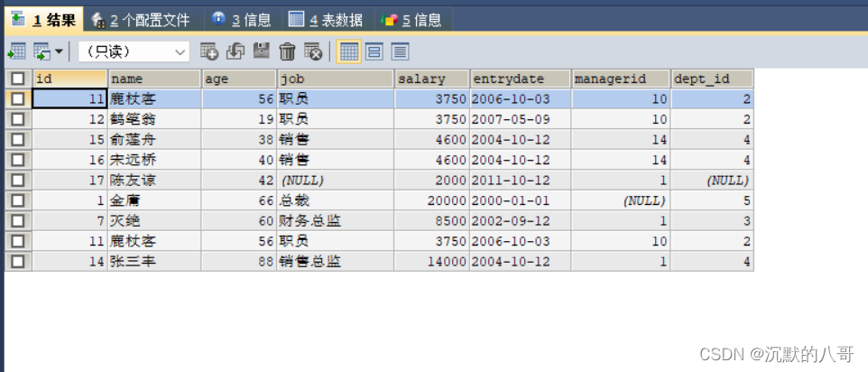This screenshot has width=868, height=372.
Task: Open the arrow next to copy rows icon
Action: point(59,52)
